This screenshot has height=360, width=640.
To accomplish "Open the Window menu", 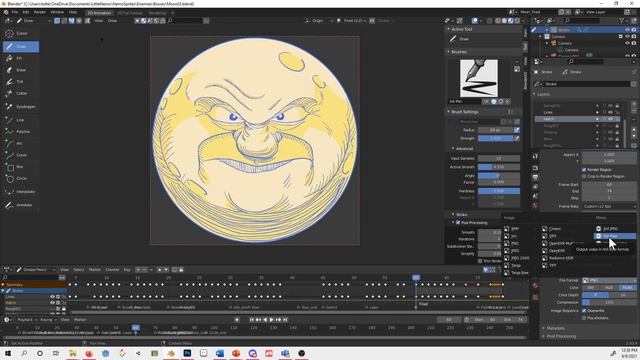I will (x=57, y=12).
